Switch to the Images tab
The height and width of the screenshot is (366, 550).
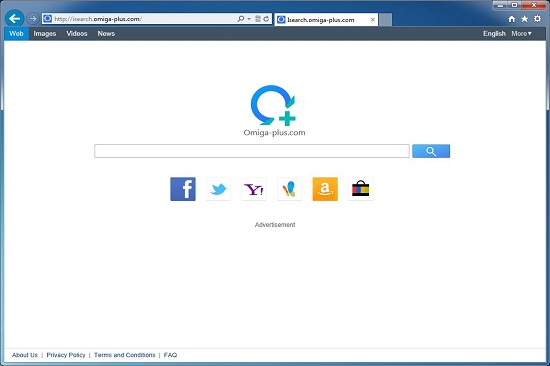(45, 34)
